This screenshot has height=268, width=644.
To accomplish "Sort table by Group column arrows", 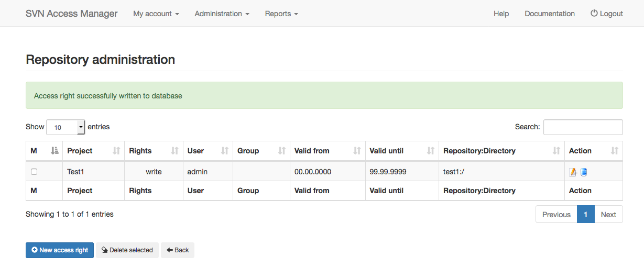I will (282, 151).
